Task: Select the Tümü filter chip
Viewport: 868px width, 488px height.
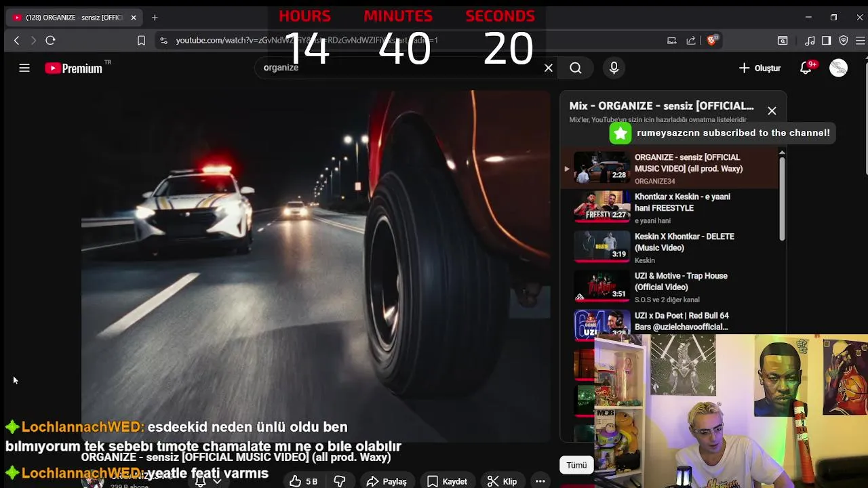Action: point(576,465)
